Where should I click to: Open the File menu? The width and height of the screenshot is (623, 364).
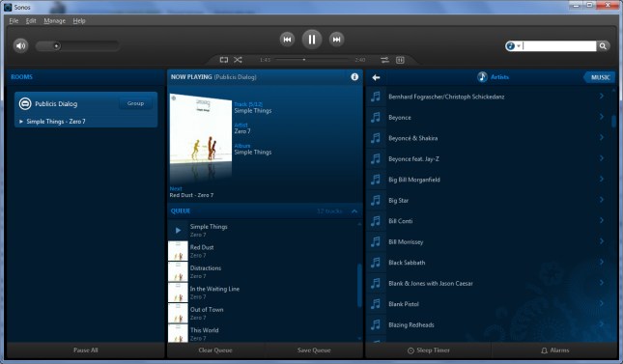point(14,20)
